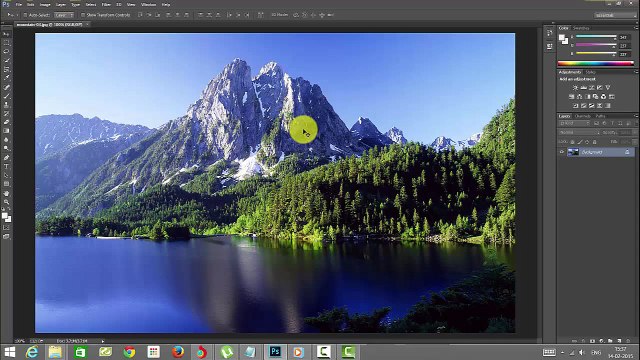Image resolution: width=640 pixels, height=360 pixels.
Task: Enable the Auto-Select checkbox
Action: point(25,15)
